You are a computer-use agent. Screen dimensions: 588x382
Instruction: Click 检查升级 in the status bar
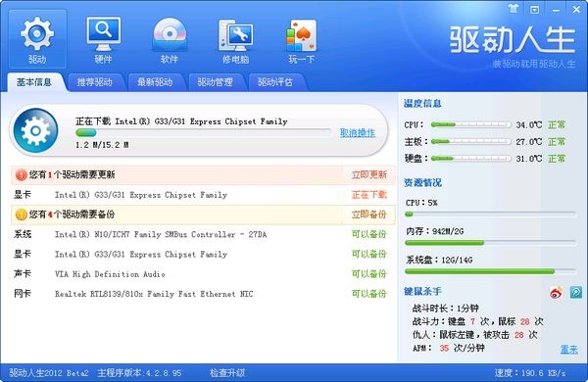coord(227,373)
